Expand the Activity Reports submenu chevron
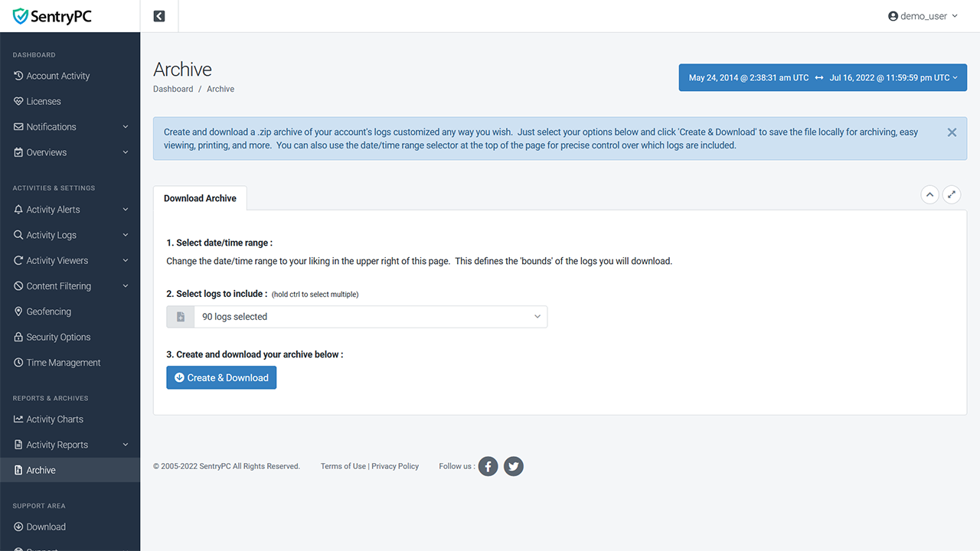The height and width of the screenshot is (551, 980). click(126, 445)
